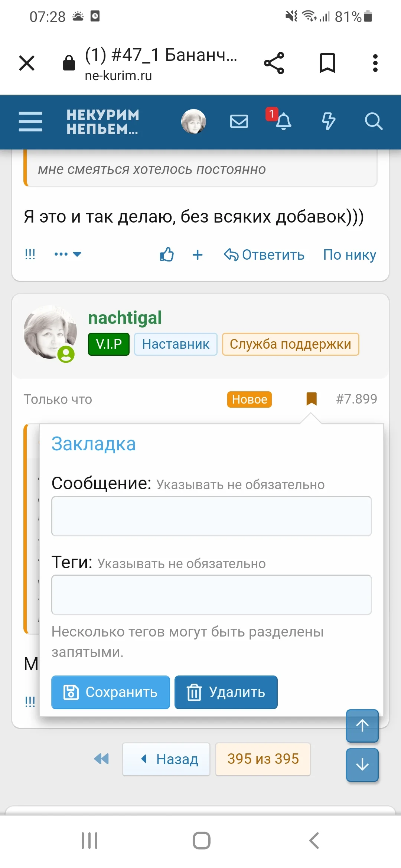Toggle the orange bookmark icon on post

312,399
